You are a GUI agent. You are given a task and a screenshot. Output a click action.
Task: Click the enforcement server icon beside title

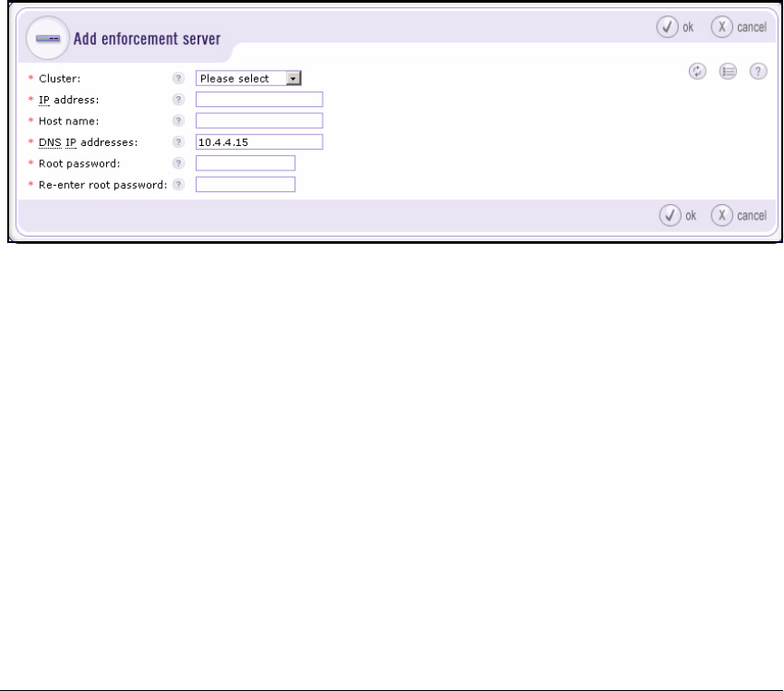[x=47, y=38]
